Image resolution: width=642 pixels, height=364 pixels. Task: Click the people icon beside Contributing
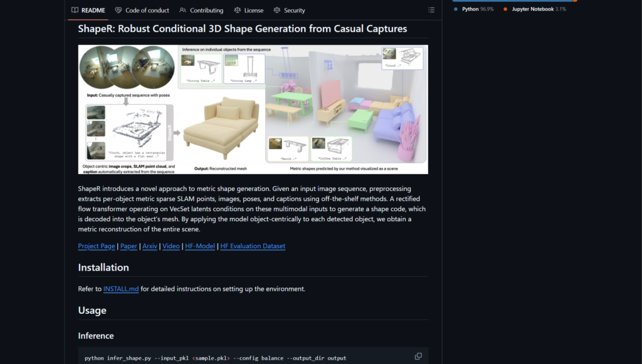pyautogui.click(x=182, y=10)
